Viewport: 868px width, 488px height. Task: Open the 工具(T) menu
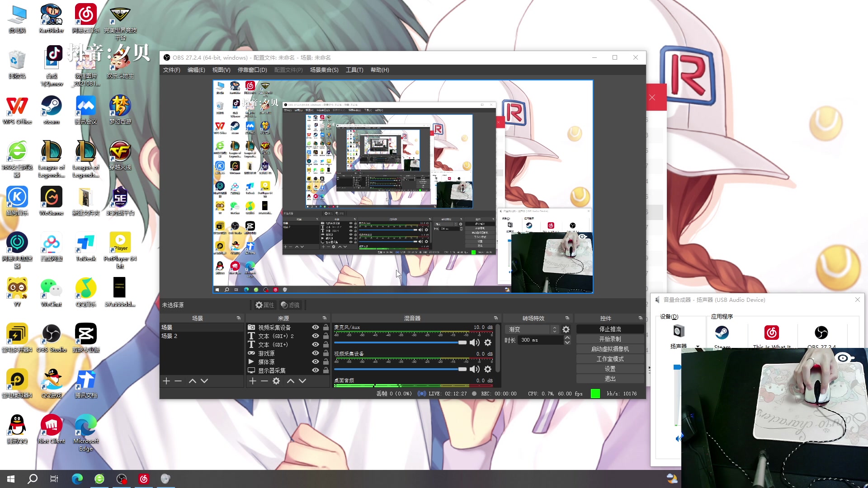click(x=354, y=70)
